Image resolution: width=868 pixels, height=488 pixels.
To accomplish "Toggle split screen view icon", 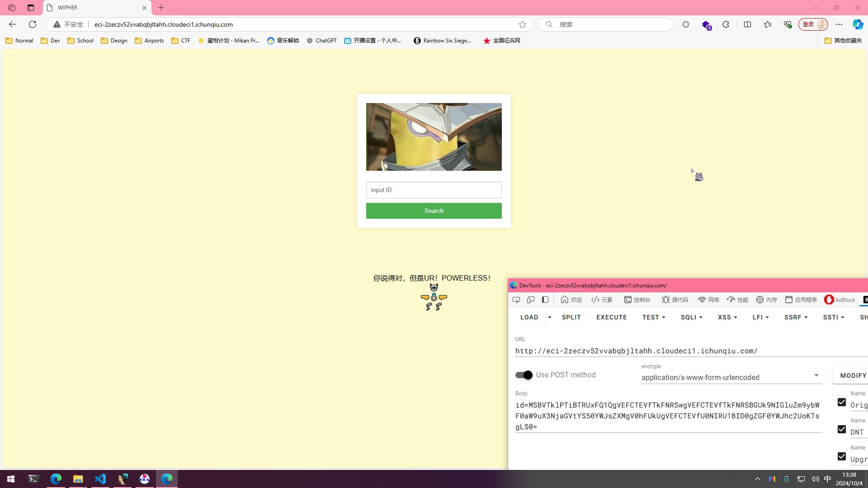I will pos(747,24).
